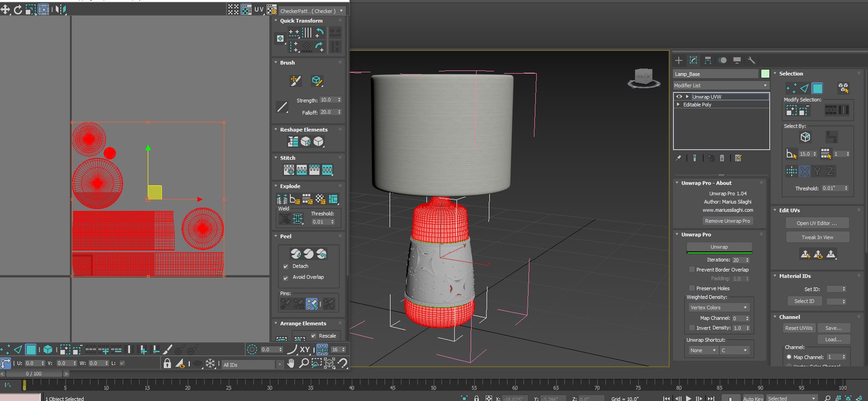Click the Go to End playback button
This screenshot has height=401, width=868.
tap(711, 398)
